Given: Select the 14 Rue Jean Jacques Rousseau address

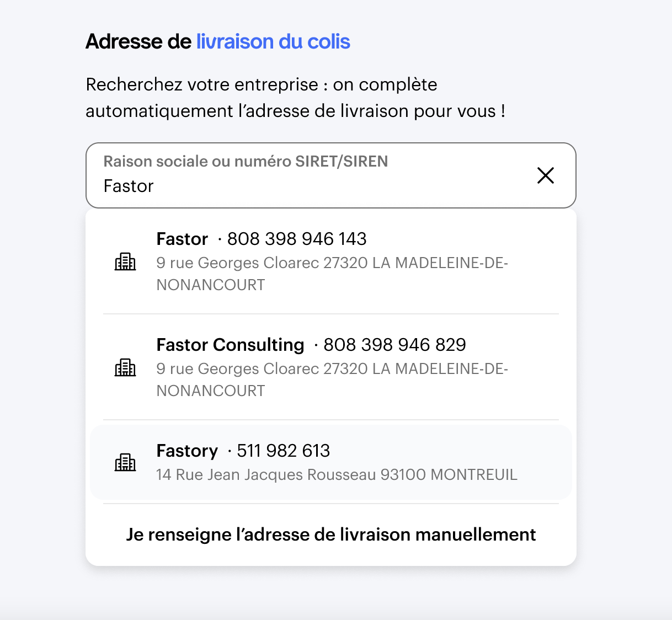Looking at the screenshot, I should pos(337,475).
